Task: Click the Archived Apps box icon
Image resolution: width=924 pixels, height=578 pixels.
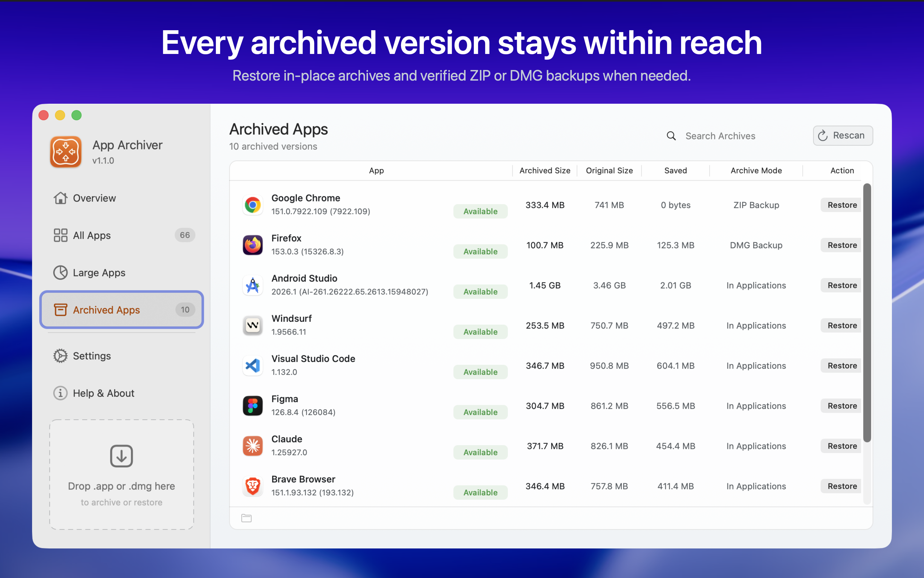Action: [60, 310]
